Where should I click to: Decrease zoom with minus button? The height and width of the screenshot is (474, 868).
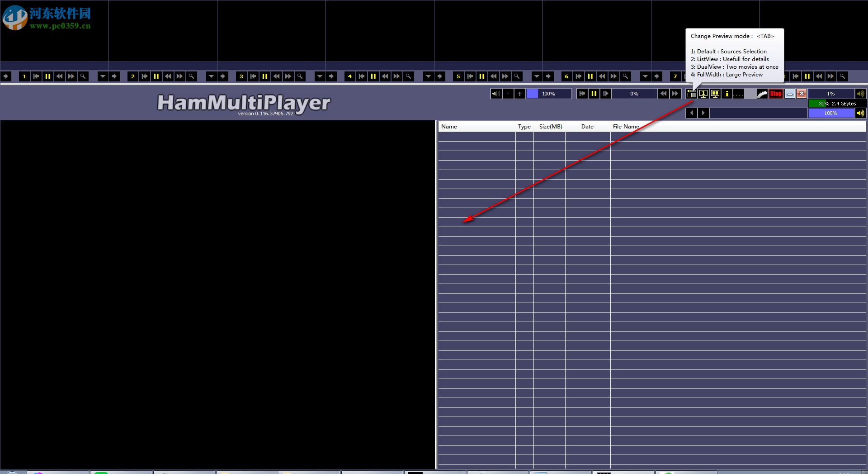[x=508, y=94]
